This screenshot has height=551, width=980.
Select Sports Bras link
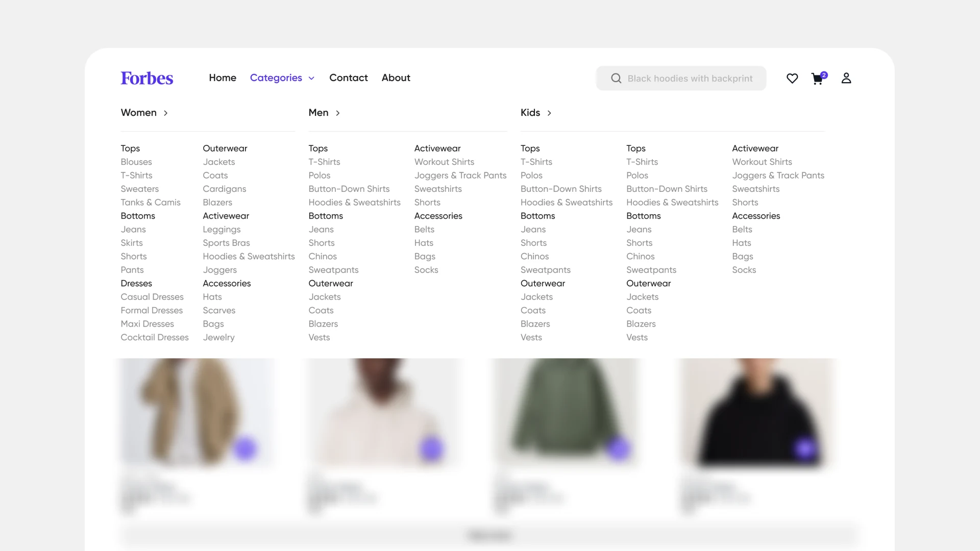pyautogui.click(x=226, y=243)
